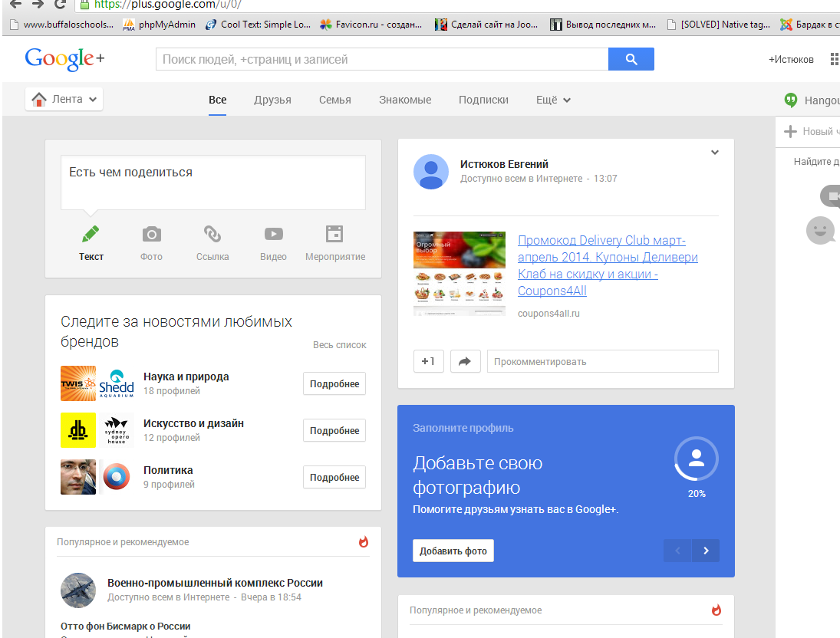Open the Весь список link
The width and height of the screenshot is (840, 638).
(x=340, y=345)
